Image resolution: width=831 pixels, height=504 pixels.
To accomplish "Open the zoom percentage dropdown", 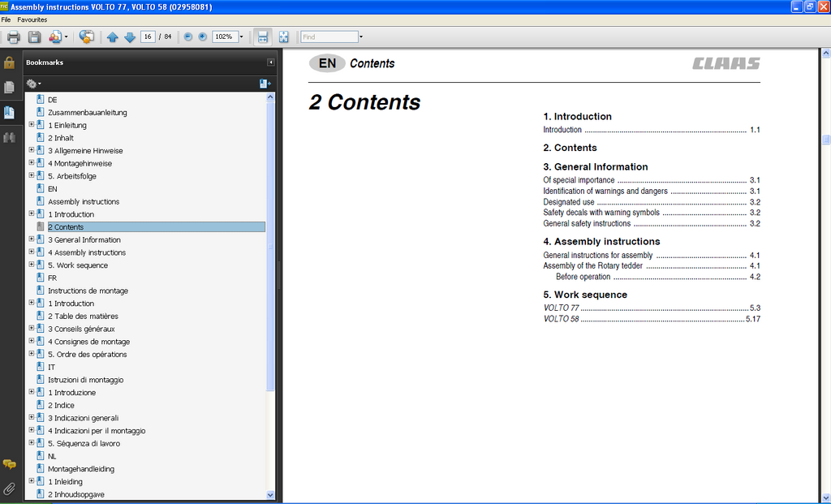I will (x=241, y=37).
